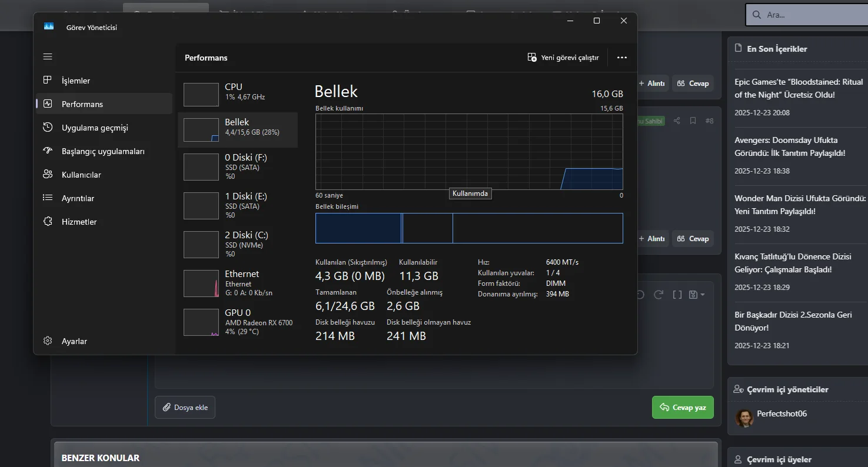Select the Performans page in the sidebar
This screenshot has width=868, height=467.
coord(104,104)
